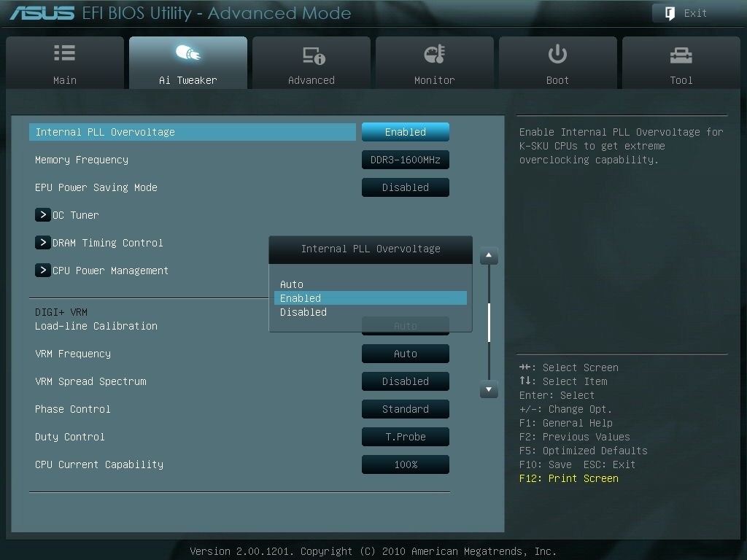Click the Monitor tab icon
The image size is (747, 560).
click(434, 52)
